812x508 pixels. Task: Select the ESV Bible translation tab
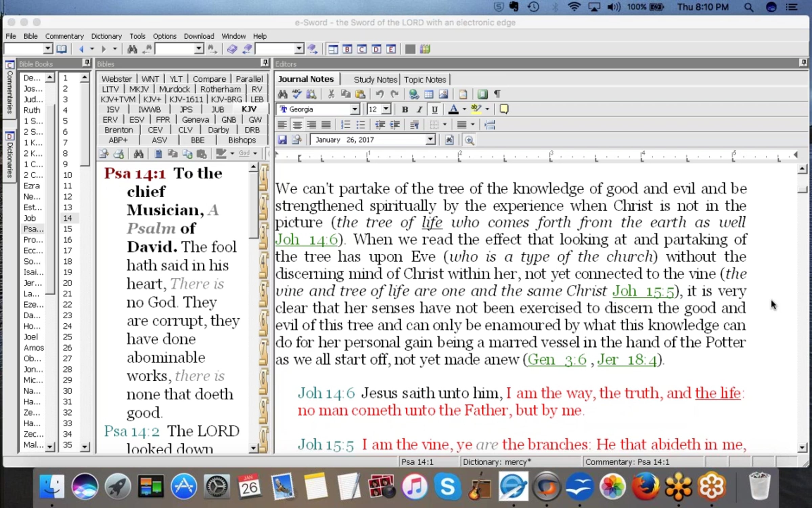click(x=136, y=120)
